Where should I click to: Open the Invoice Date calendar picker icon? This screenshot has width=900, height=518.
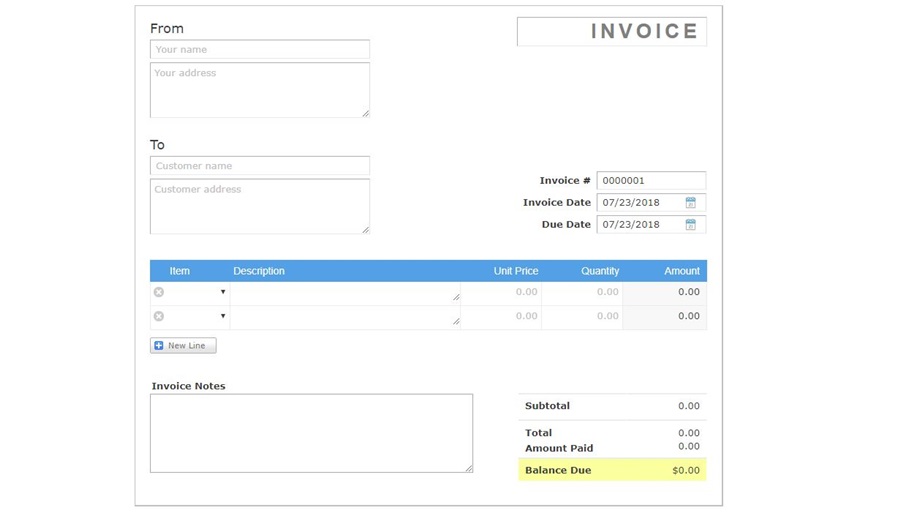[690, 203]
